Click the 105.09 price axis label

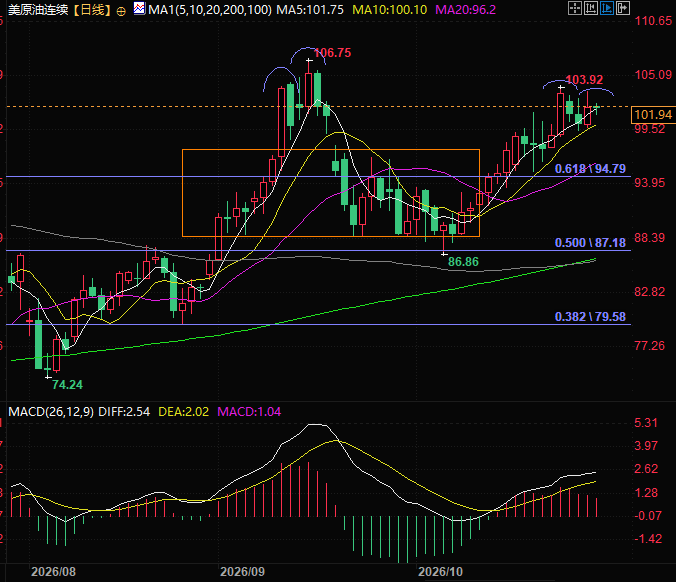point(654,75)
